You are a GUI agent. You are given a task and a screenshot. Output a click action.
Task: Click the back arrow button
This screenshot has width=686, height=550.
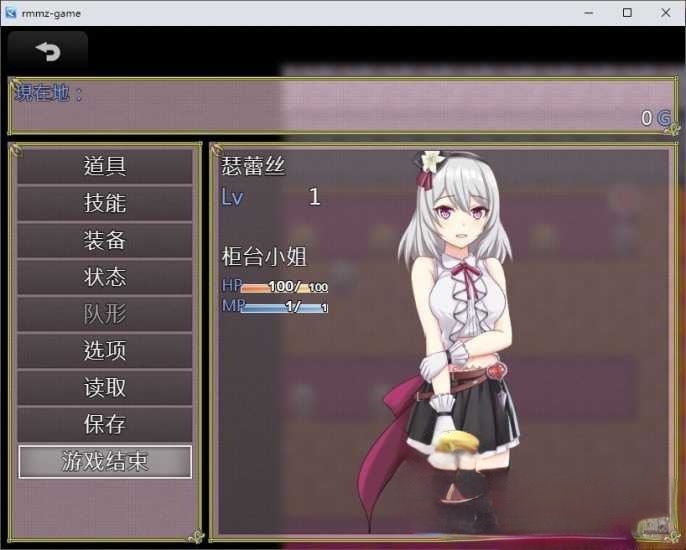point(47,52)
